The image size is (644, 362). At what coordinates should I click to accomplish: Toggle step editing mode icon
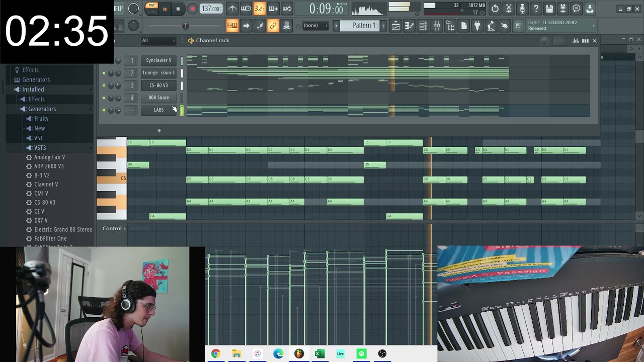260,26
